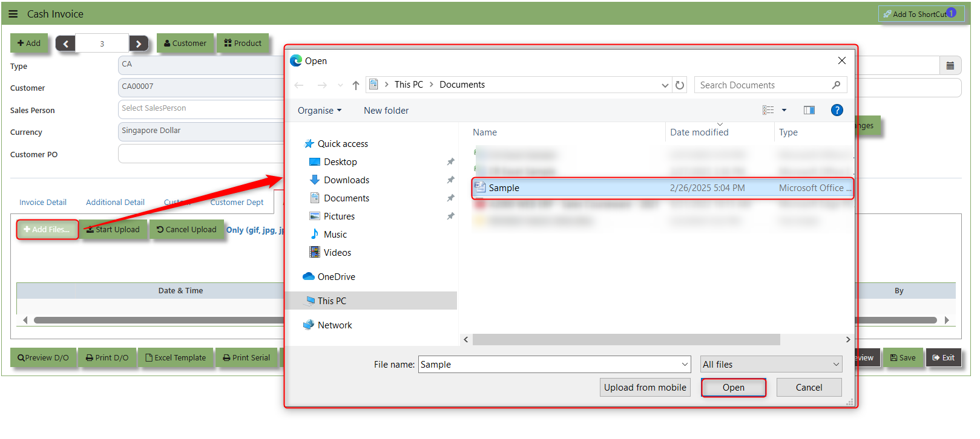Select OneDrive in the navigation pane
Screen dimensions: 980x439
(336, 277)
